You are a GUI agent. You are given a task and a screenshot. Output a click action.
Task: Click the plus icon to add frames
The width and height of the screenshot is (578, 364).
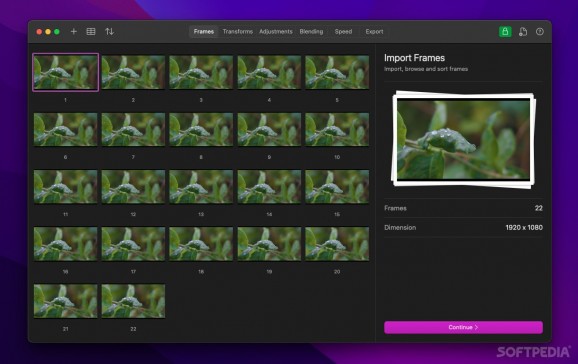pos(74,32)
